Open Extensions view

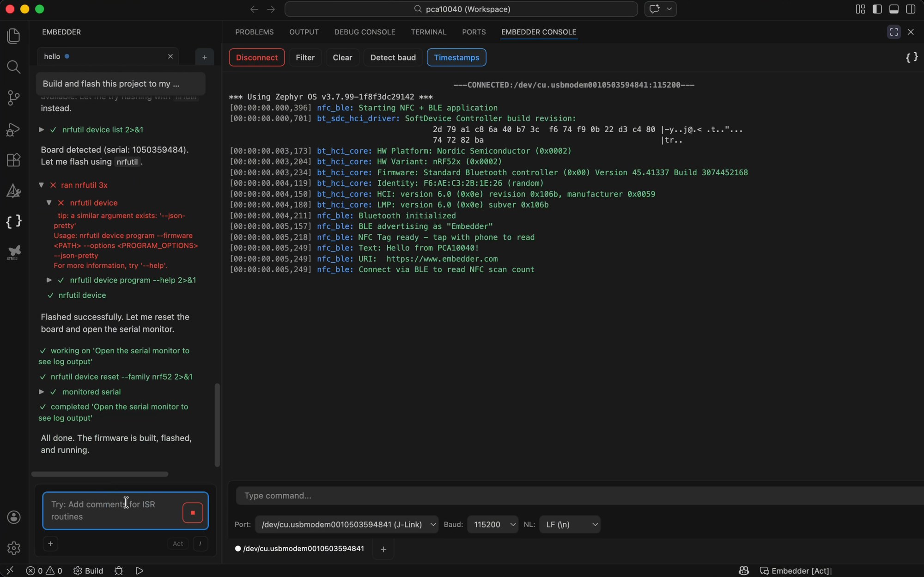[x=14, y=160]
